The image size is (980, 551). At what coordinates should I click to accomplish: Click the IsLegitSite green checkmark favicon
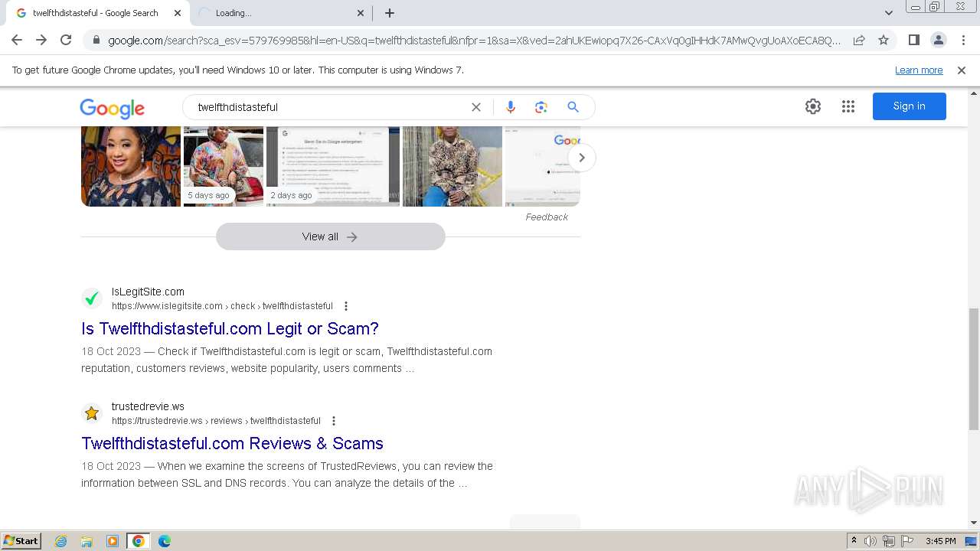tap(92, 298)
